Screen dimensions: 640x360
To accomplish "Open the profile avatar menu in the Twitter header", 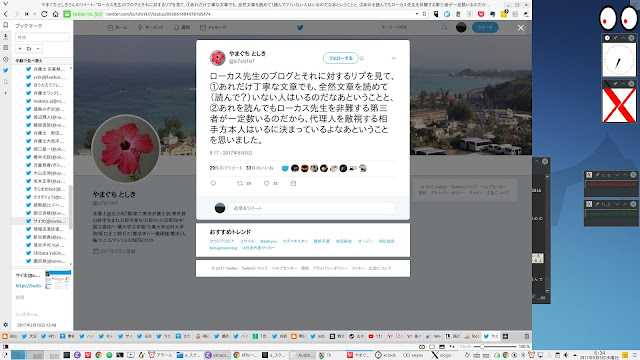I will (x=461, y=27).
